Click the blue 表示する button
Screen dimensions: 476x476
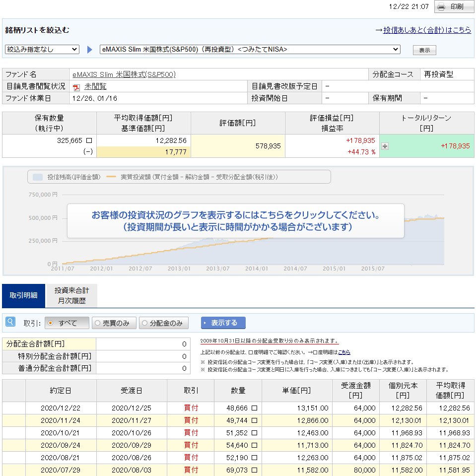223,323
